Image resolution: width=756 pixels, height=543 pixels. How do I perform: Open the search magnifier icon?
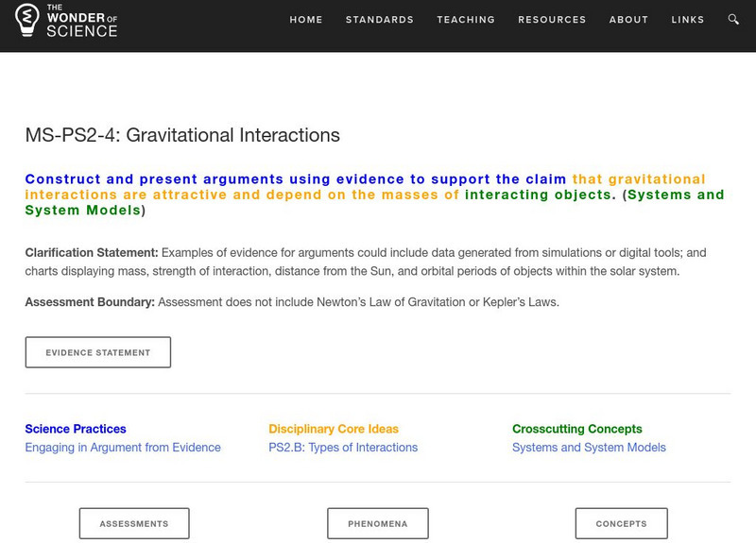coord(734,20)
